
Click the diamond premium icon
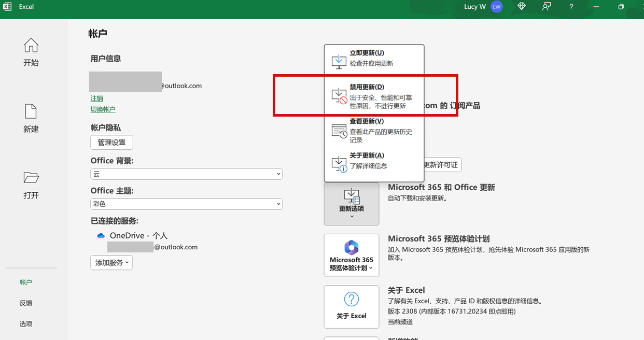pos(522,7)
